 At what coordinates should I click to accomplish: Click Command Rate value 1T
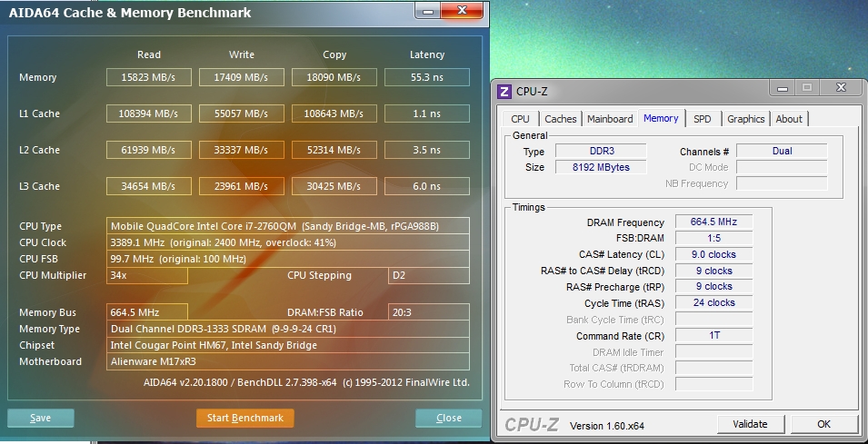tap(713, 336)
